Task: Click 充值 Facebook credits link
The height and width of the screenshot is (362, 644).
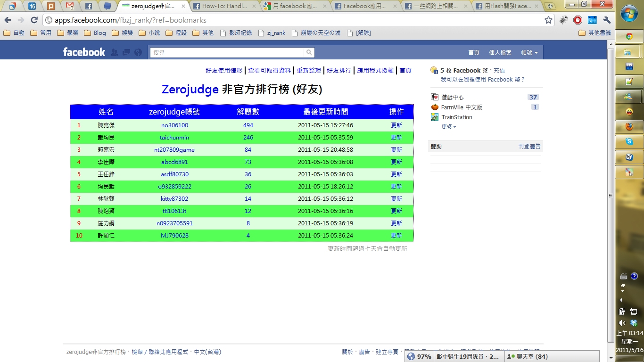Action: (x=499, y=70)
